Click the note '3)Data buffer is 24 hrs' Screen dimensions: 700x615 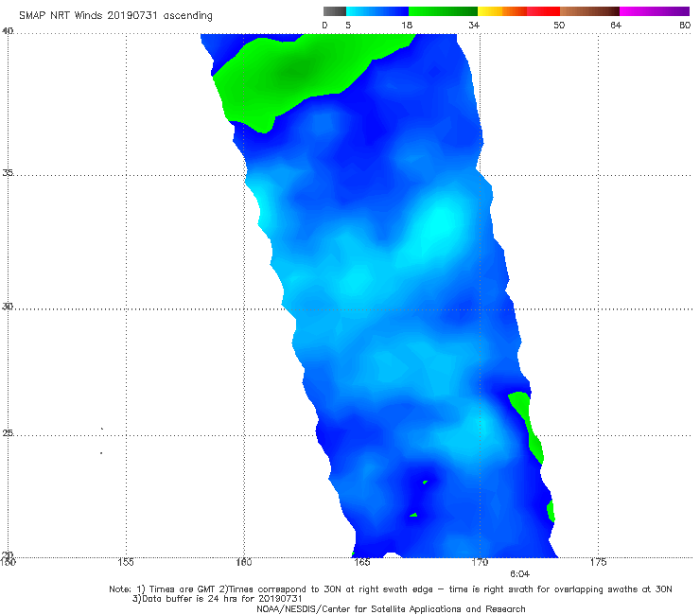click(x=218, y=599)
